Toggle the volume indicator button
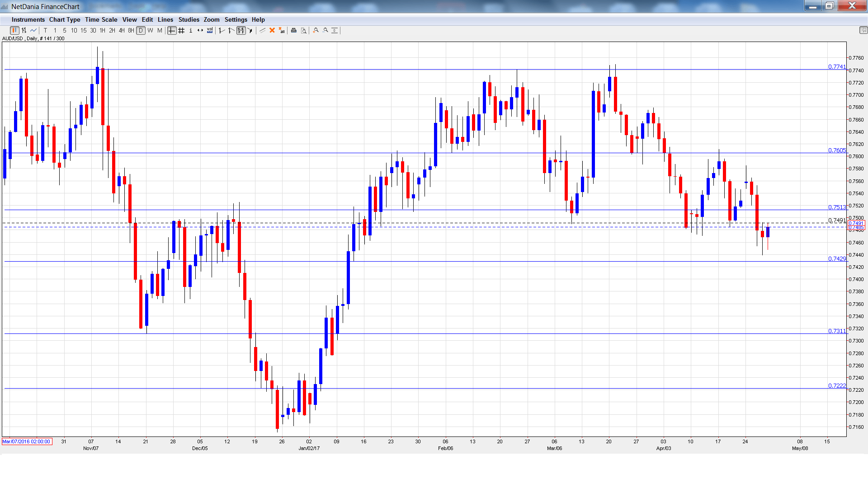 210,30
